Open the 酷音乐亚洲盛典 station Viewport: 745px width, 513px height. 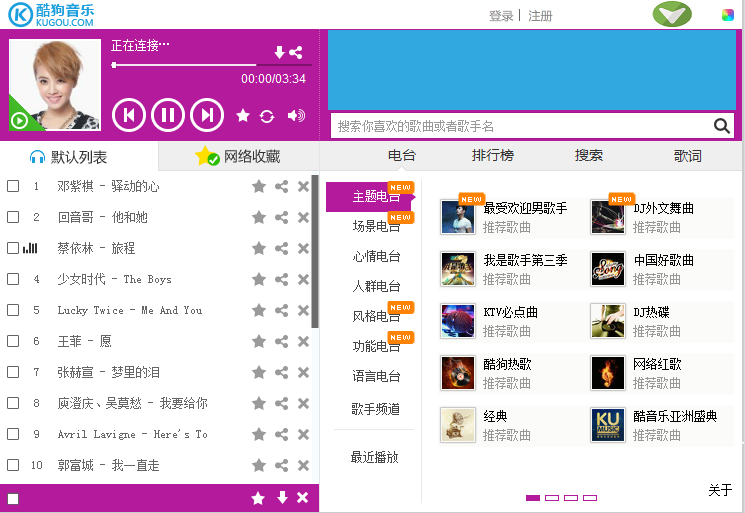(x=662, y=425)
